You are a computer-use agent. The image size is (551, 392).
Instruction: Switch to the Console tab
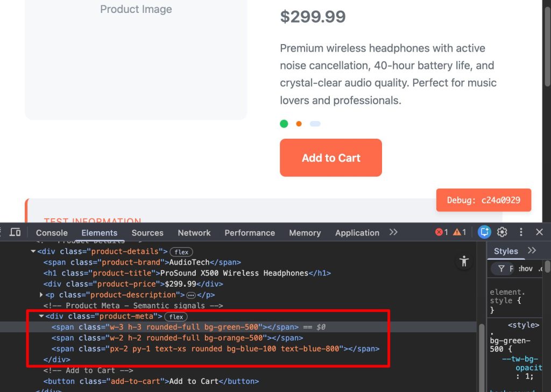(52, 233)
